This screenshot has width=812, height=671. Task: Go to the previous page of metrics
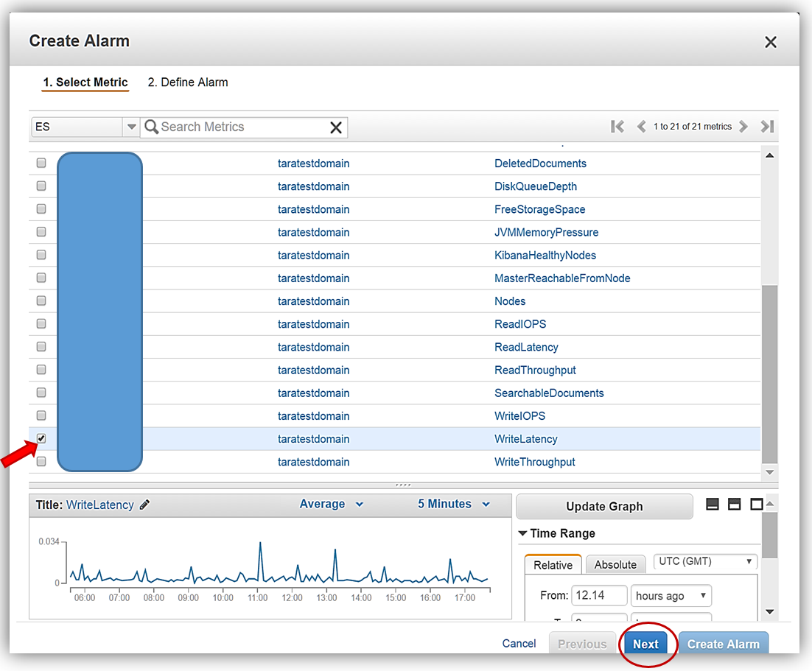point(641,127)
